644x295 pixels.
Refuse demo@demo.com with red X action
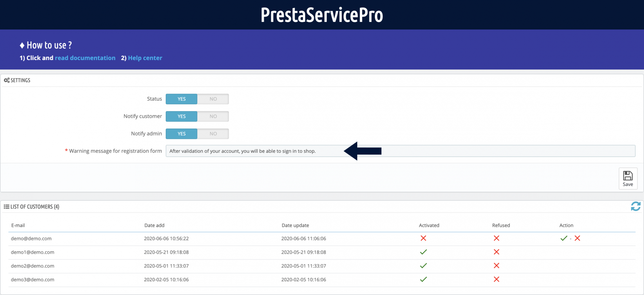click(x=577, y=238)
